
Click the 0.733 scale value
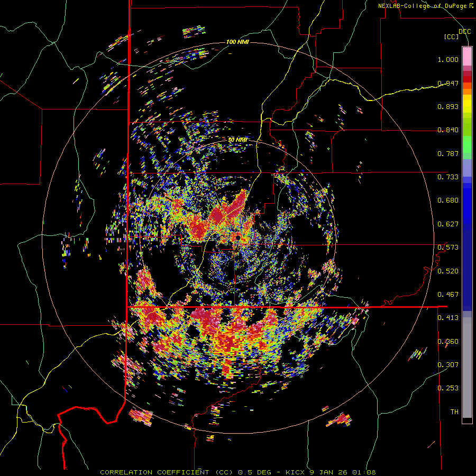pos(448,177)
